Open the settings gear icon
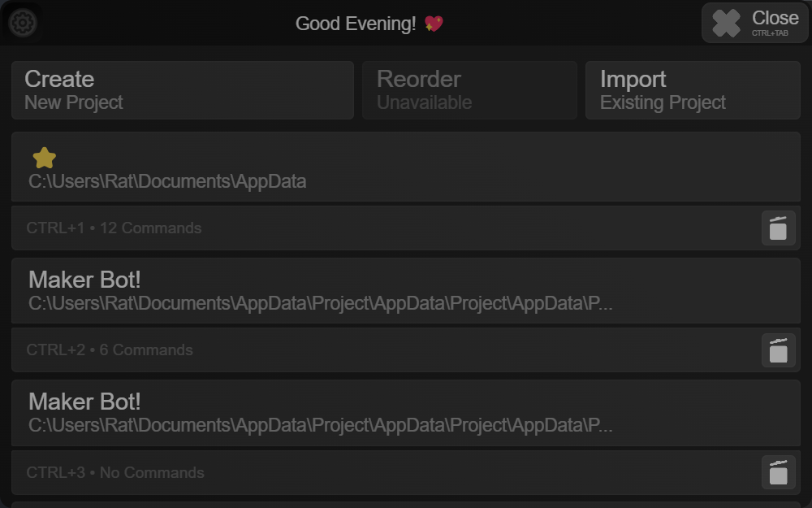Image resolution: width=812 pixels, height=508 pixels. pyautogui.click(x=23, y=23)
